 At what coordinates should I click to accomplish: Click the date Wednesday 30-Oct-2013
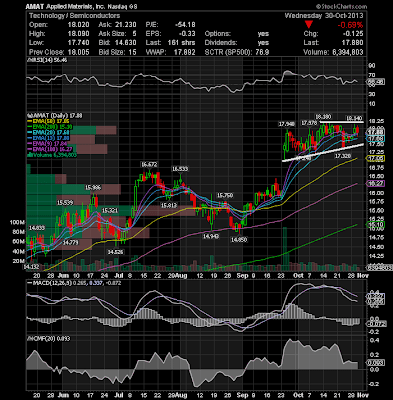click(324, 16)
